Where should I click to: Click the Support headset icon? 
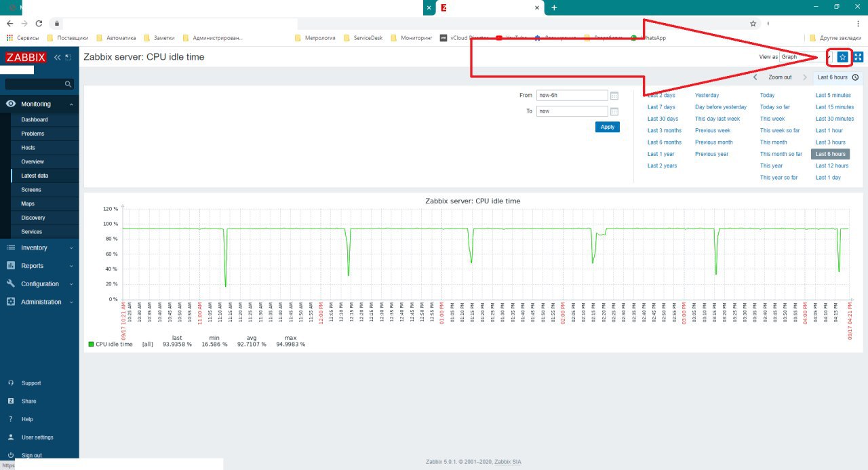pyautogui.click(x=11, y=383)
